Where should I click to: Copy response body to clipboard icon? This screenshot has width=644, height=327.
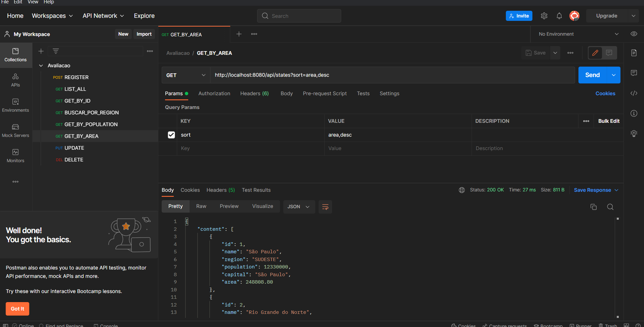(594, 207)
